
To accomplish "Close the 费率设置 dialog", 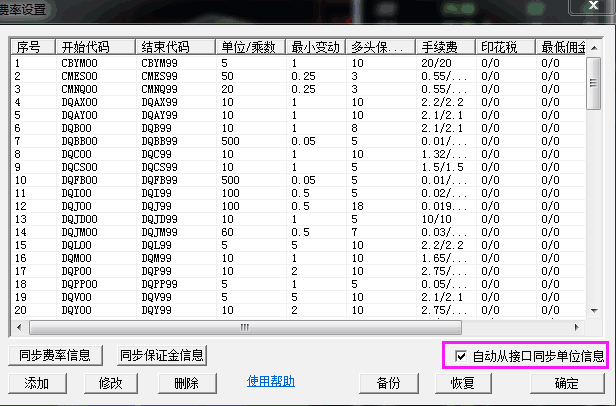I will 593,6.
